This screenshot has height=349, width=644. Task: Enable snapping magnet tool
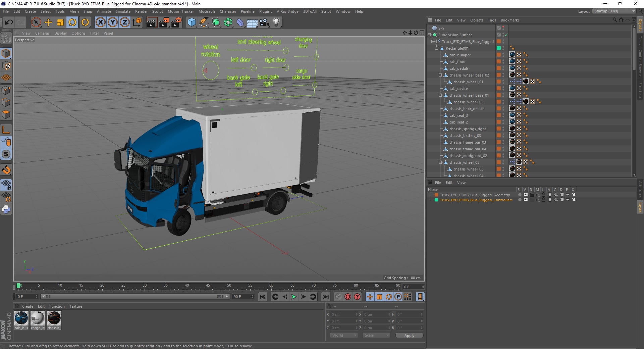point(6,170)
